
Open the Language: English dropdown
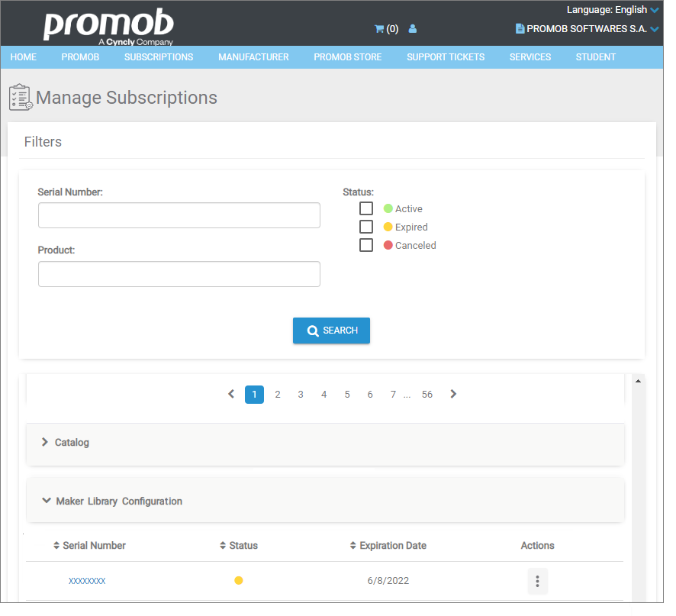pyautogui.click(x=613, y=9)
